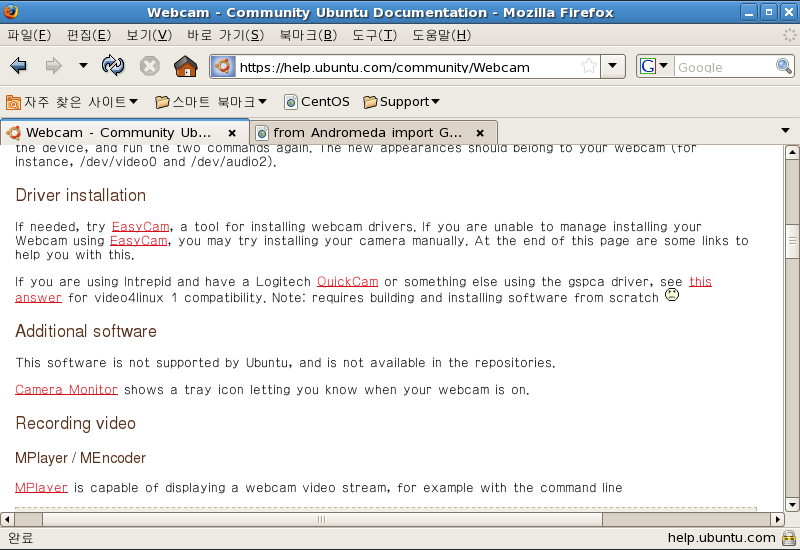This screenshot has height=550, width=800.
Task: Follow the 'this' link after 'gspca driver, see'
Action: (701, 282)
